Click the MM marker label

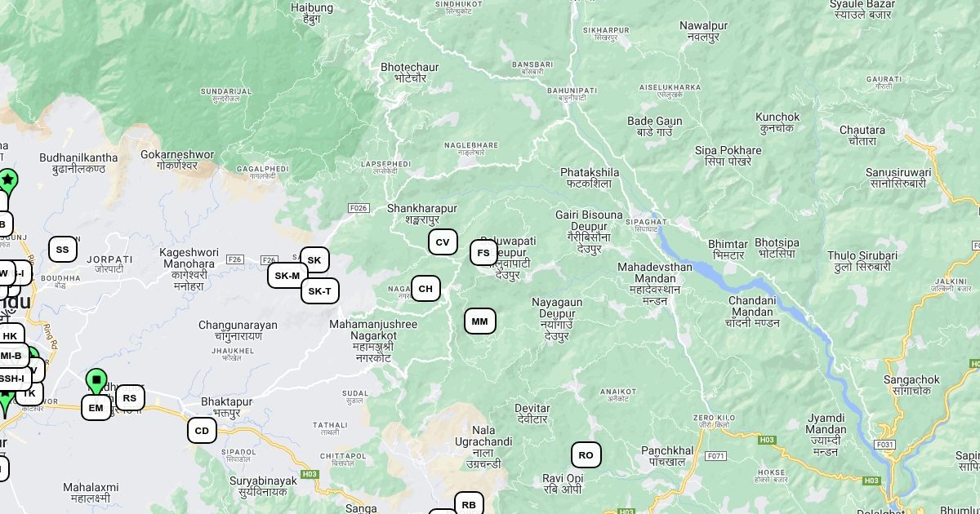[x=480, y=321]
